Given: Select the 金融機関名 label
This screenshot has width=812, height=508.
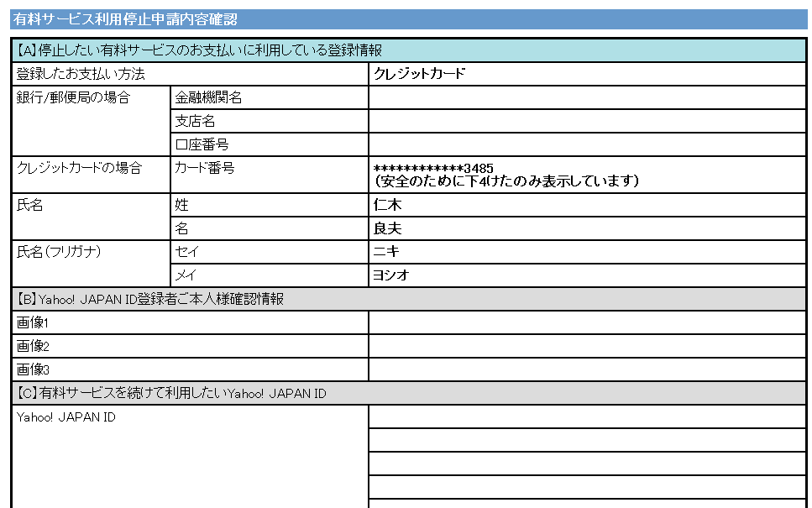Looking at the screenshot, I should coord(208,97).
